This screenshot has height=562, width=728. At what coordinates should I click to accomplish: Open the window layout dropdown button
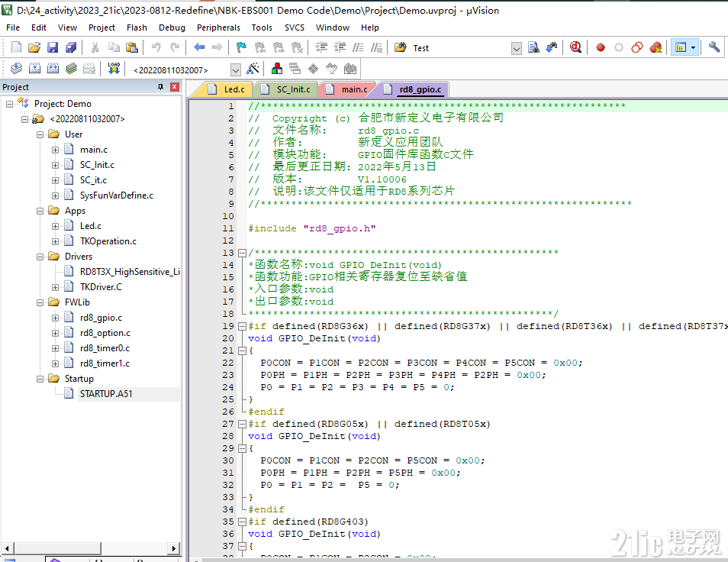[693, 47]
